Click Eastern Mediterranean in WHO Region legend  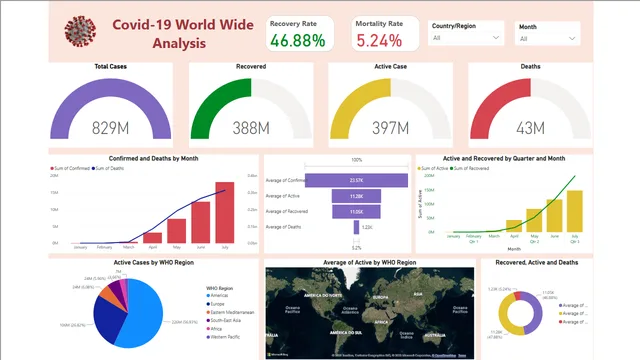coord(230,312)
